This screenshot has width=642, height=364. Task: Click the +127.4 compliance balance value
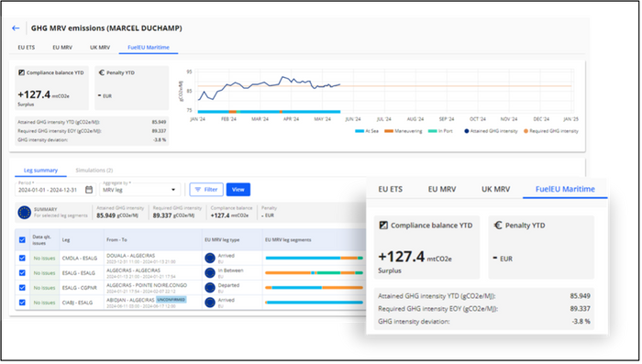point(34,94)
